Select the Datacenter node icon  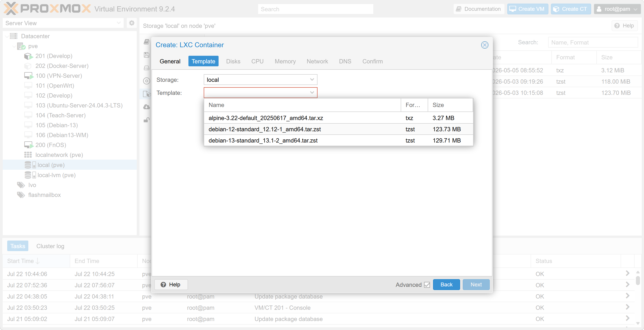(13, 36)
